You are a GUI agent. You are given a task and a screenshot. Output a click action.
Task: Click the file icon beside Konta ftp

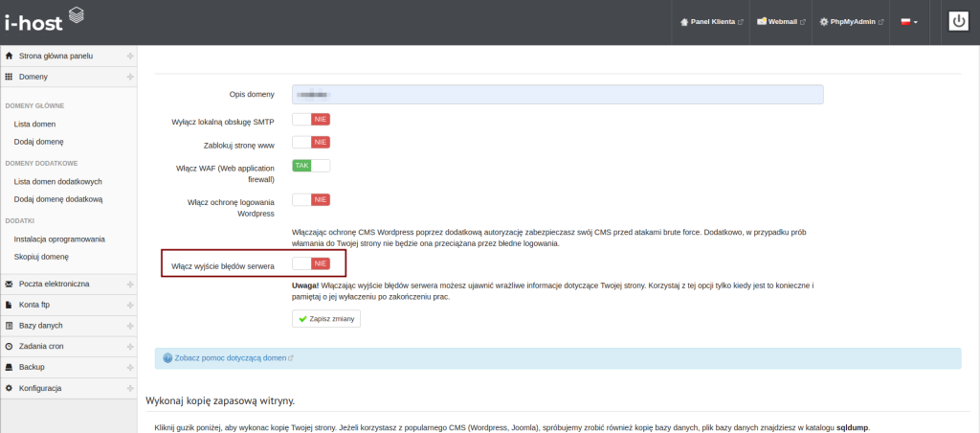pos(10,305)
